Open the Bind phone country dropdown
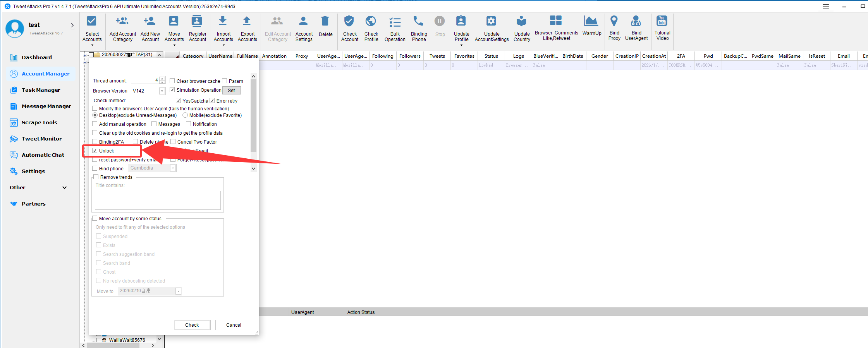 (173, 168)
